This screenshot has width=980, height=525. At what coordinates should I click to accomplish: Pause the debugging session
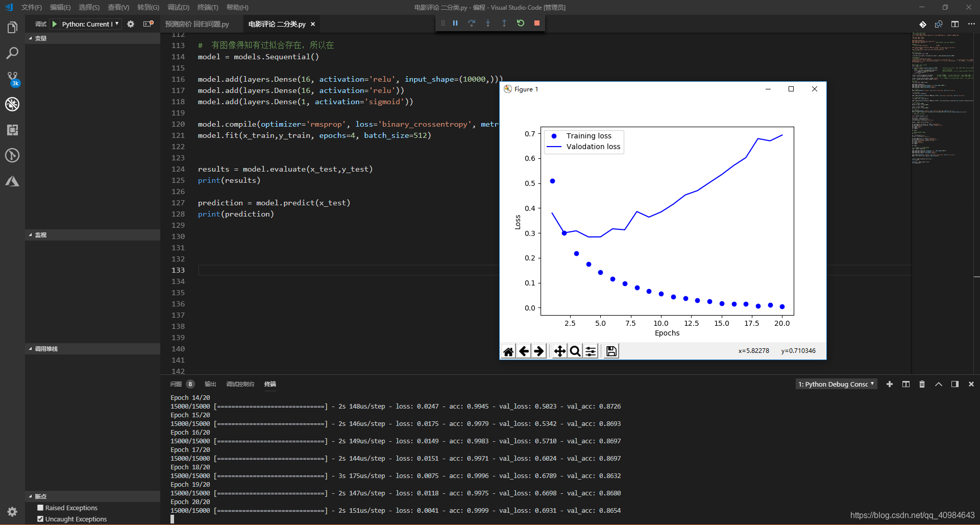pos(455,23)
